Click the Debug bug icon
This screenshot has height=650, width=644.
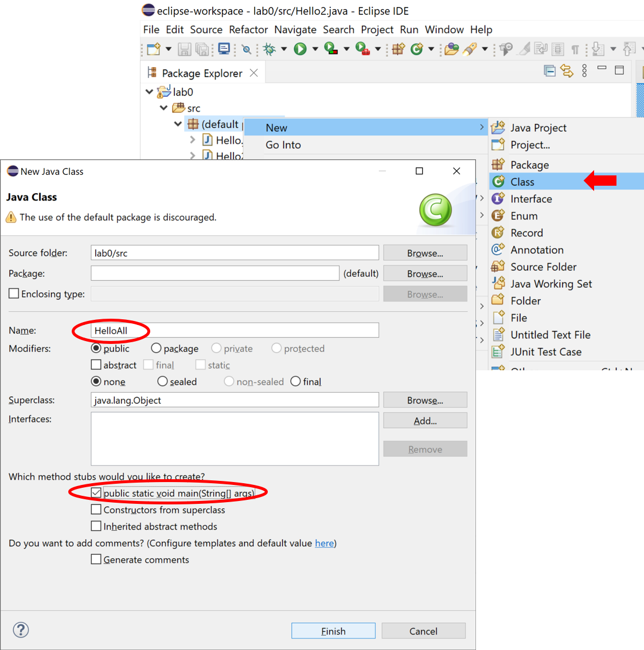point(270,49)
